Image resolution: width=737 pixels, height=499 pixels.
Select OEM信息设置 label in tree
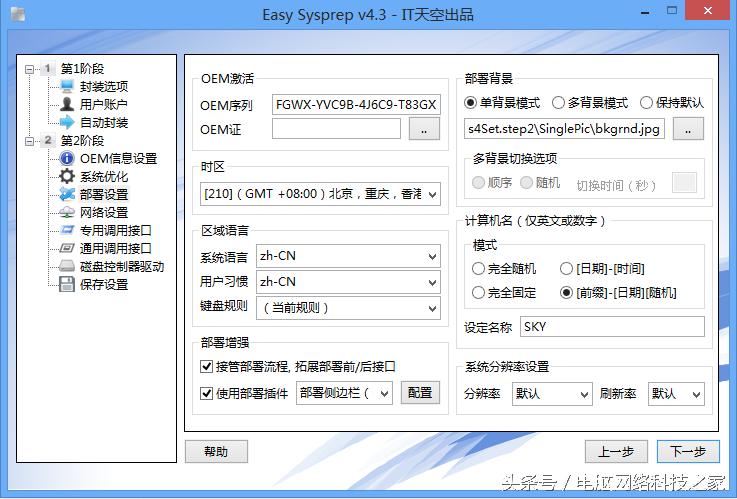118,158
